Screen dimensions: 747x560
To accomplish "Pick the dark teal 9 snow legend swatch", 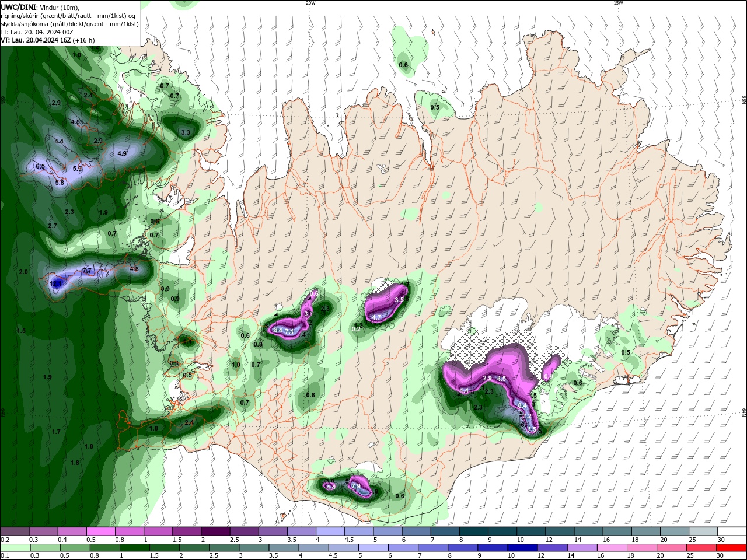I will coord(502,531).
